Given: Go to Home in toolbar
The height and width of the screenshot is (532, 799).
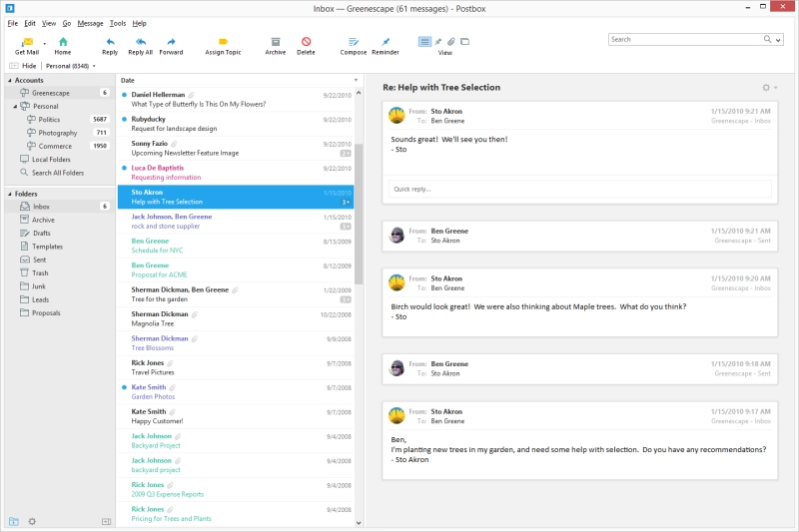Looking at the screenshot, I should [x=63, y=46].
